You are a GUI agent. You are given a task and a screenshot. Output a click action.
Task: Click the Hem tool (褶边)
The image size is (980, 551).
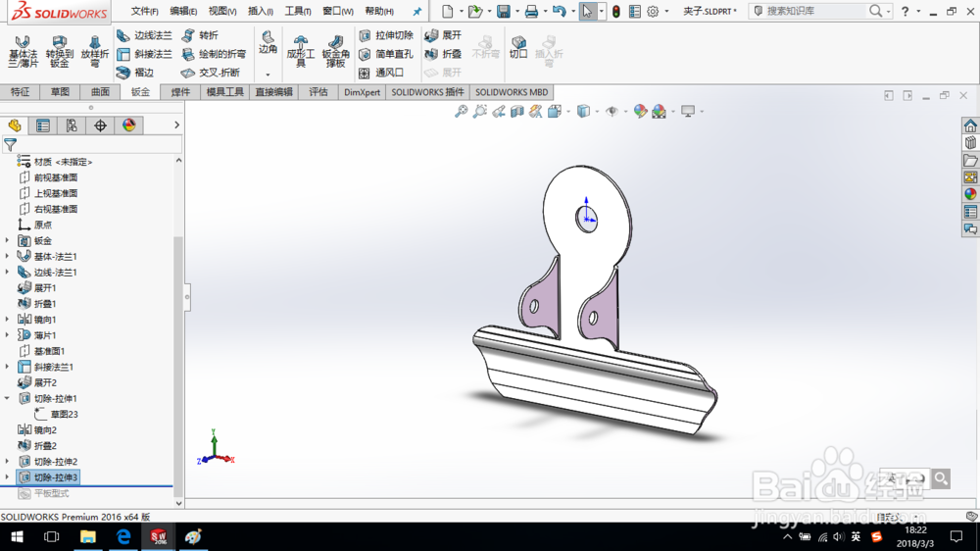click(135, 73)
